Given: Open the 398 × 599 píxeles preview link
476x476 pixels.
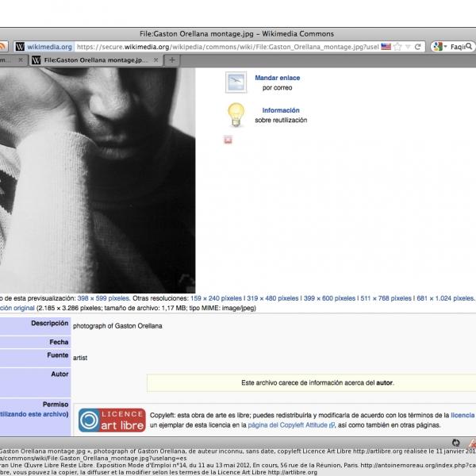Looking at the screenshot, I should pyautogui.click(x=103, y=298).
